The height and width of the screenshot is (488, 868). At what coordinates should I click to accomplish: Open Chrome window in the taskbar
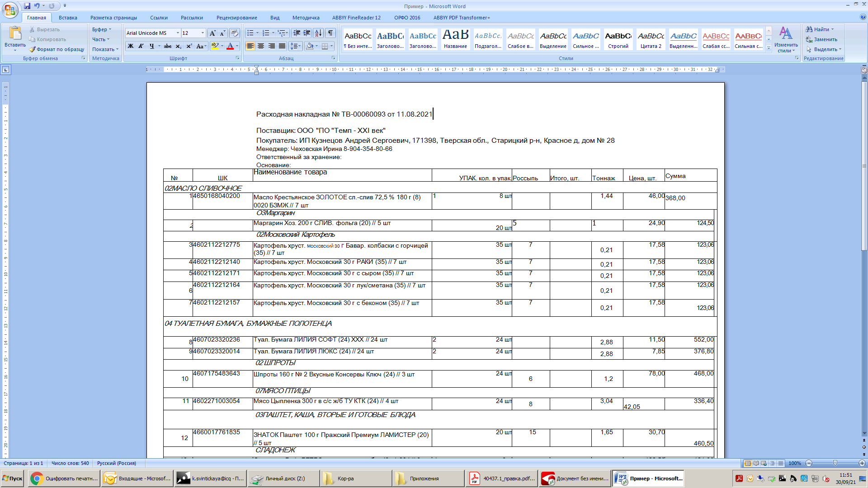point(64,479)
